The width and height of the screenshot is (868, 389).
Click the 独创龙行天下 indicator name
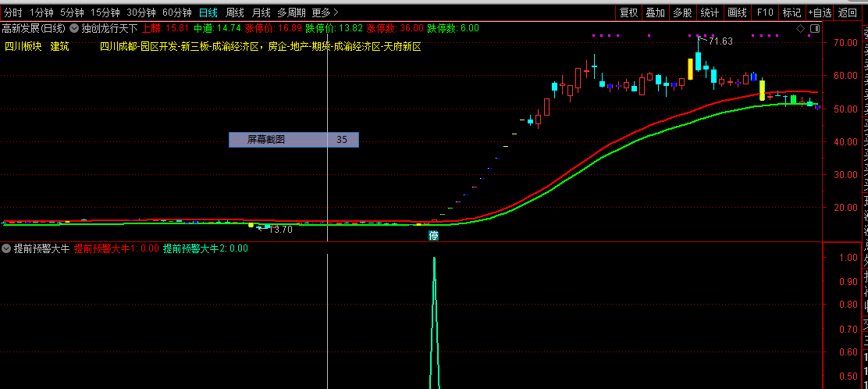pyautogui.click(x=109, y=28)
